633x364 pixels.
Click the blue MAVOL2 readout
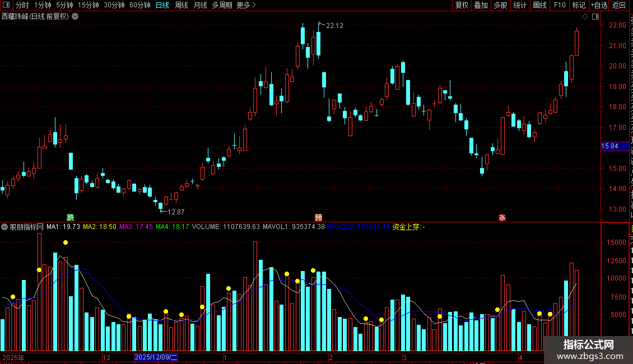coord(359,227)
